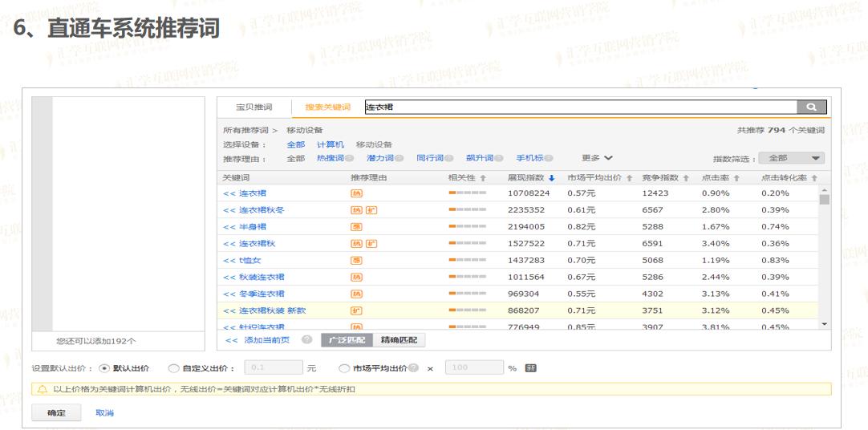
Task: Switch to the 搜索关键词 tab
Action: coord(328,107)
